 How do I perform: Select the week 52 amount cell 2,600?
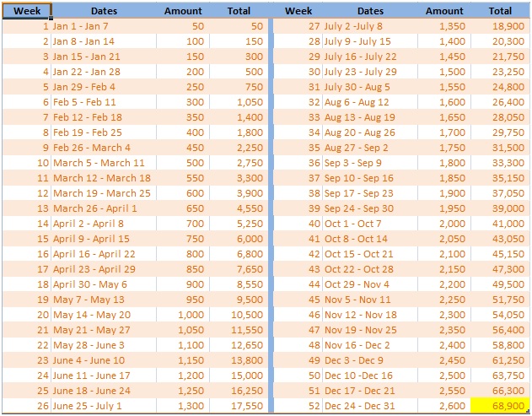coord(444,406)
